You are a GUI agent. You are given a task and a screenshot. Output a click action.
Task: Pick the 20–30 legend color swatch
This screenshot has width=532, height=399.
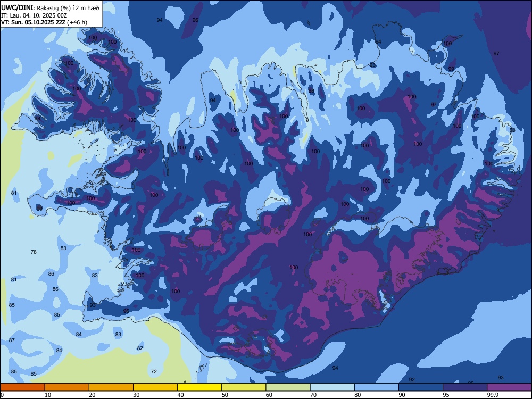click(x=111, y=387)
